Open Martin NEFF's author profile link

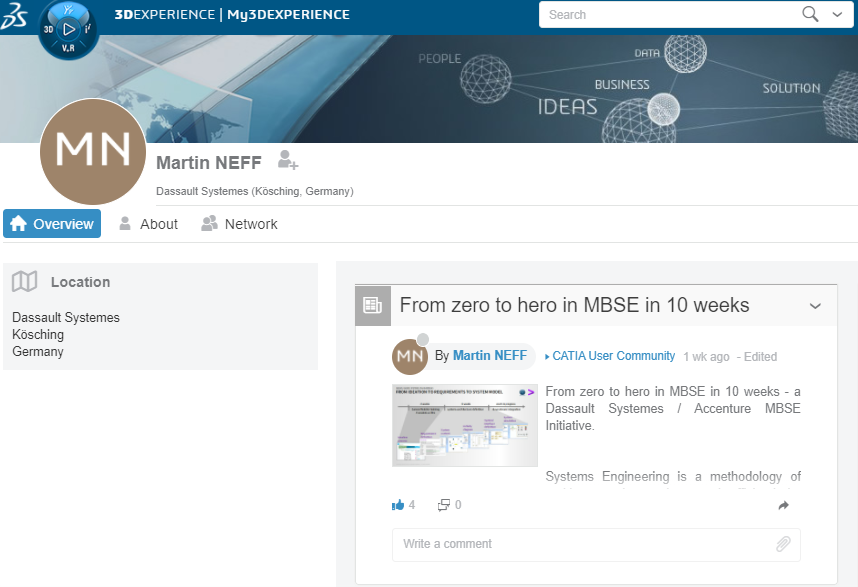pyautogui.click(x=489, y=356)
